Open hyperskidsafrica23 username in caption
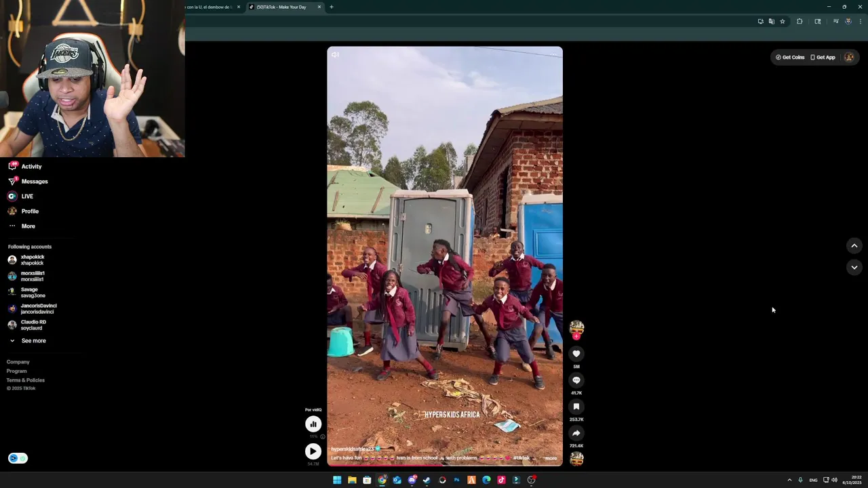Image resolution: width=868 pixels, height=488 pixels. tap(352, 449)
